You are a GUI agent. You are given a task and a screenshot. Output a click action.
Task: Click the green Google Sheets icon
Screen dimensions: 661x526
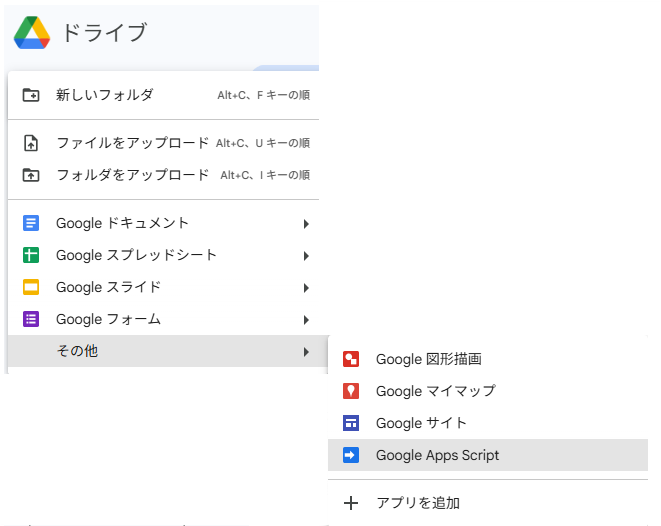point(31,255)
